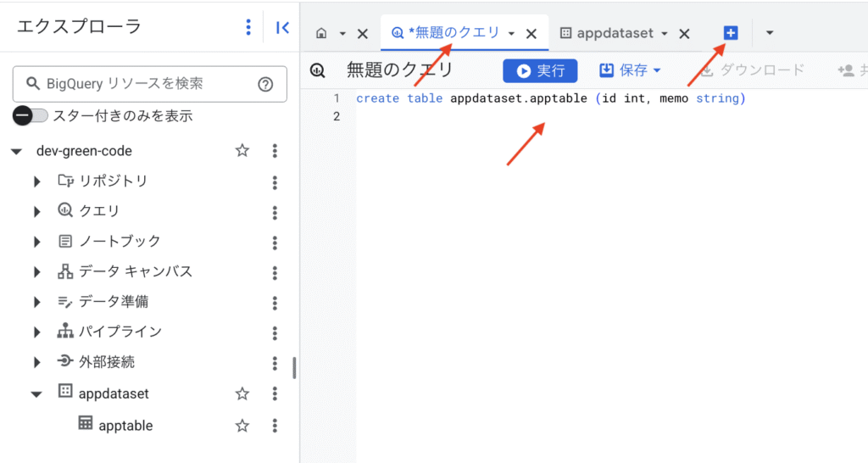Collapse the Explorer panel with the arrow icon
The image size is (868, 463).
[283, 28]
